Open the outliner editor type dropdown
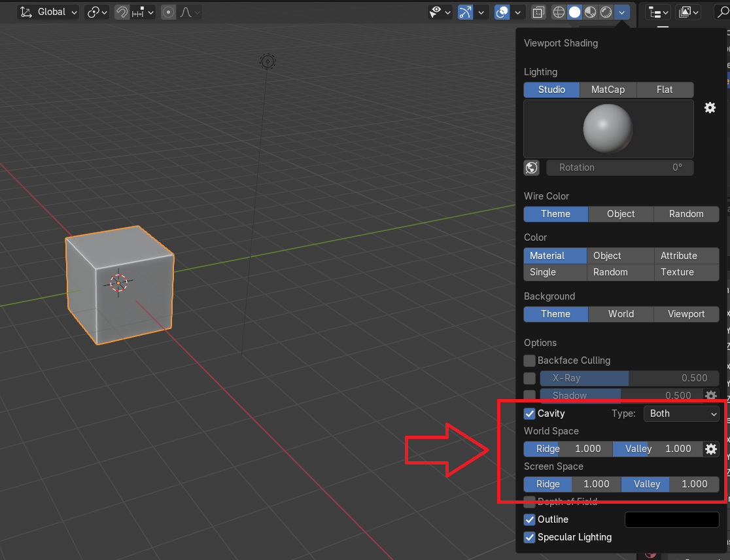The image size is (730, 560). click(658, 12)
